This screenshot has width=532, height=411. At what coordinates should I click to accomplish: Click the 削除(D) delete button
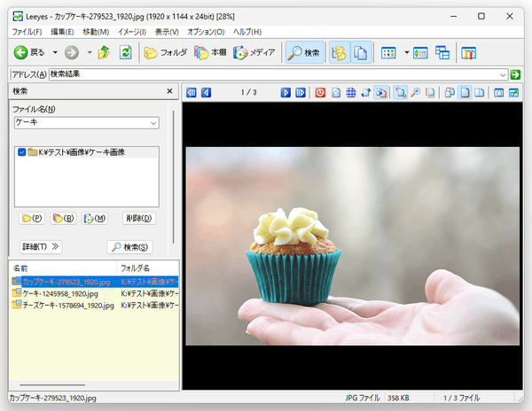(139, 218)
